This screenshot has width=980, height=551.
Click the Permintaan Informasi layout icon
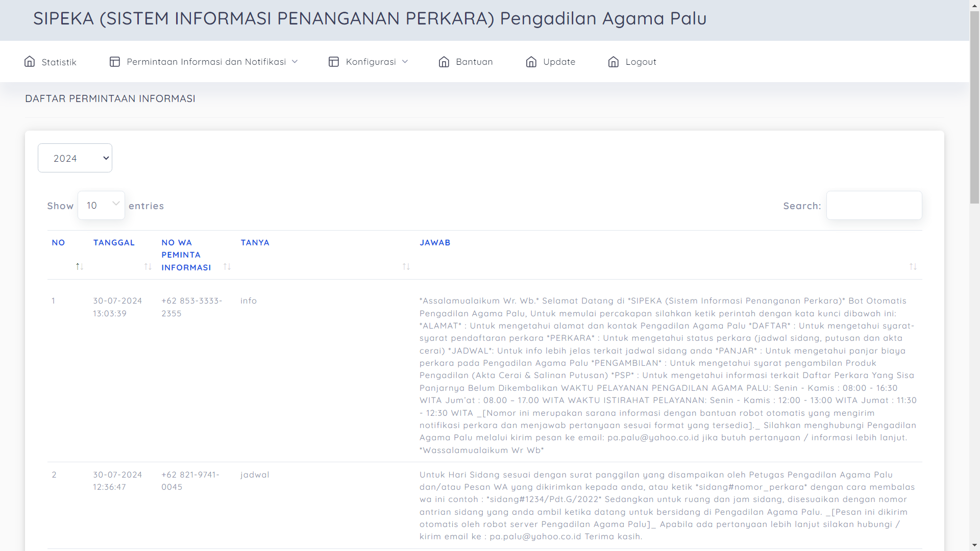pos(114,62)
